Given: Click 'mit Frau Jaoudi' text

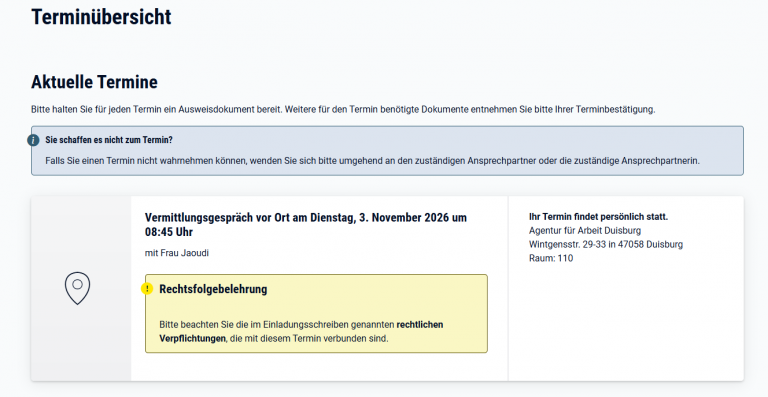Looking at the screenshot, I should click(x=177, y=253).
